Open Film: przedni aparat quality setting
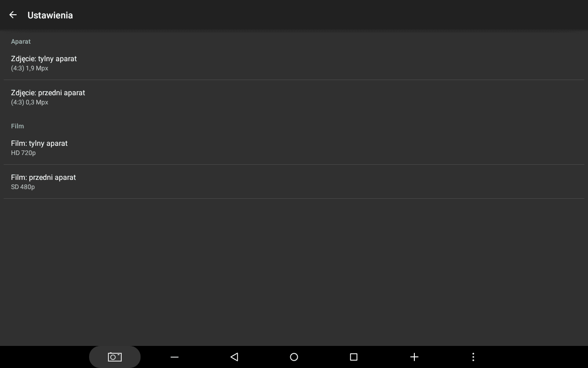588x368 pixels. coord(294,182)
